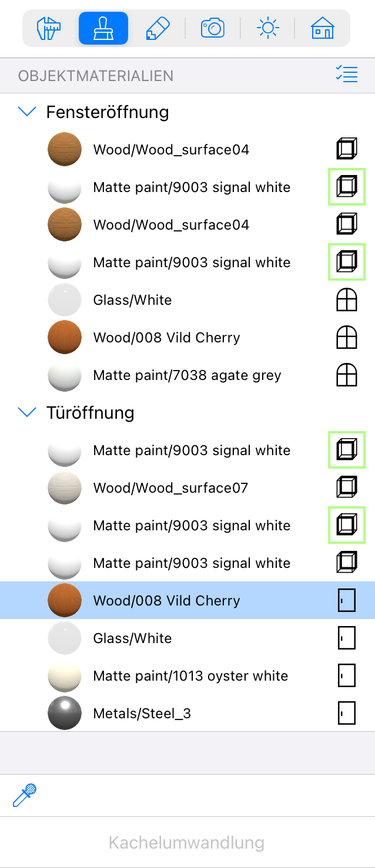The height and width of the screenshot is (868, 375).
Task: Toggle the cube icon next to Wood/Wood_surface07
Action: point(347,488)
